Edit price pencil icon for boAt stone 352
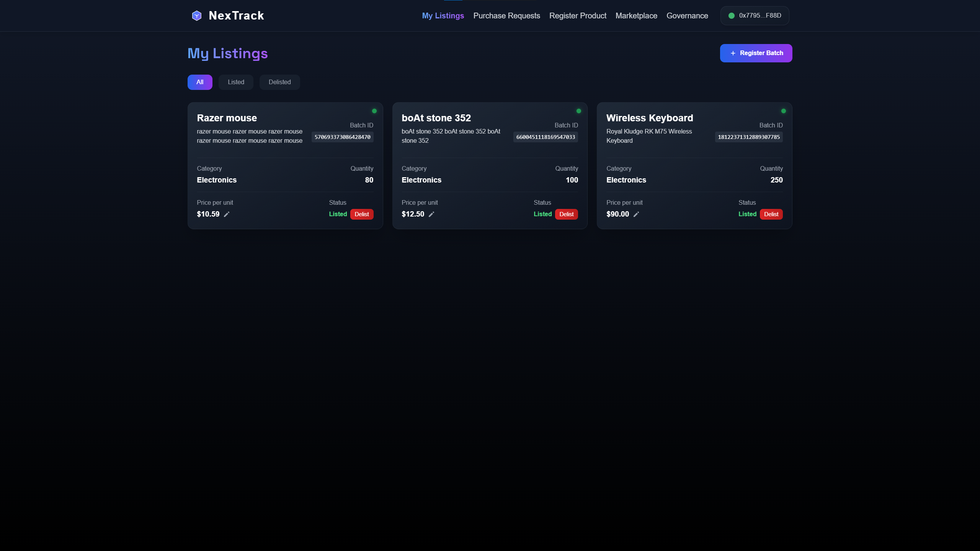980x551 pixels. [x=431, y=214]
